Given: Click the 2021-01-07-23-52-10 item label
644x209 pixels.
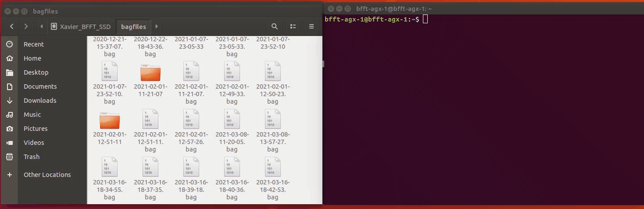Looking at the screenshot, I should pos(273,43).
